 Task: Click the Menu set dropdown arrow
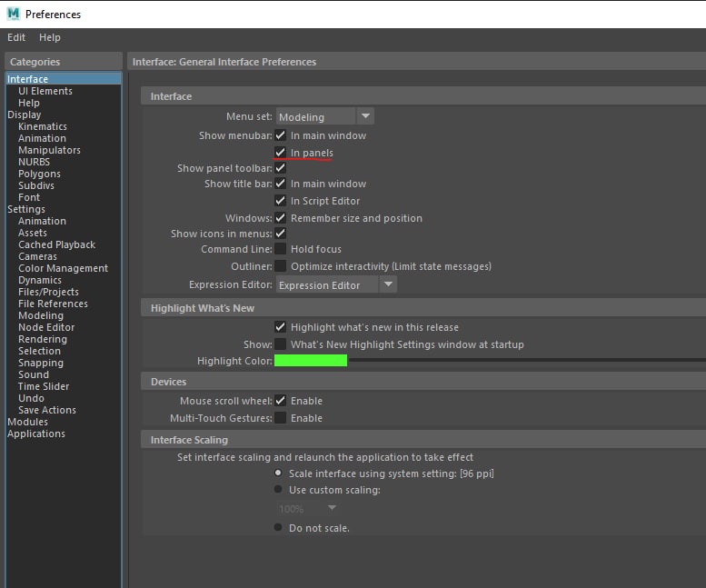[365, 116]
